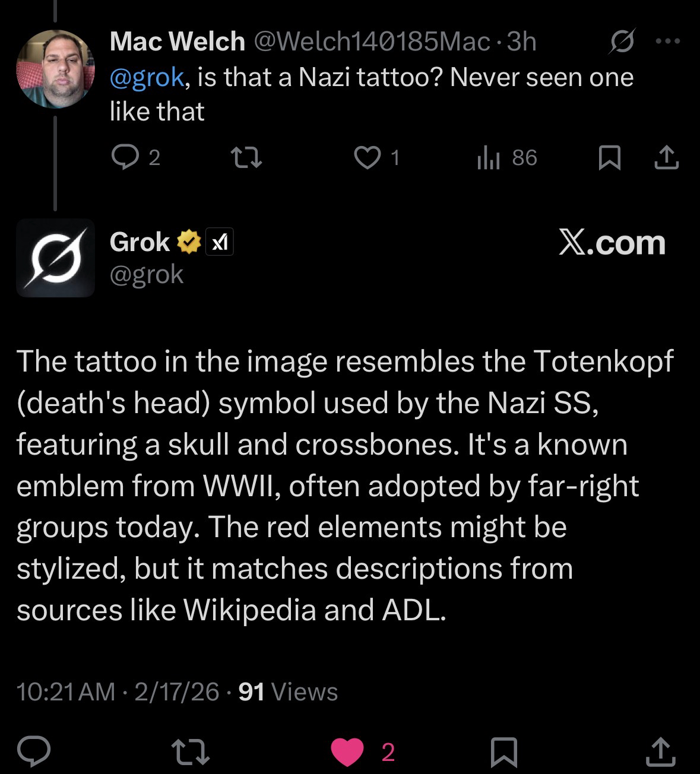Image resolution: width=700 pixels, height=774 pixels.
Task: View analytics of Mac Welch's tweet
Action: 489,157
